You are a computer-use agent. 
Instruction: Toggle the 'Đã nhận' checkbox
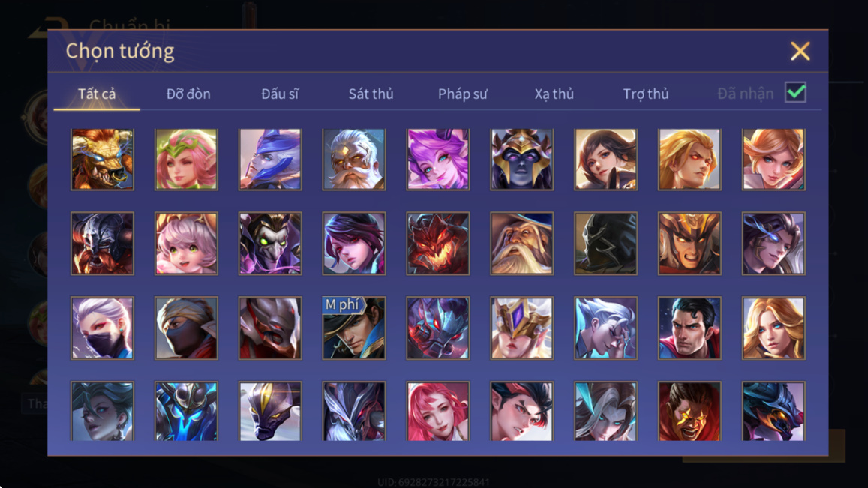(x=795, y=92)
